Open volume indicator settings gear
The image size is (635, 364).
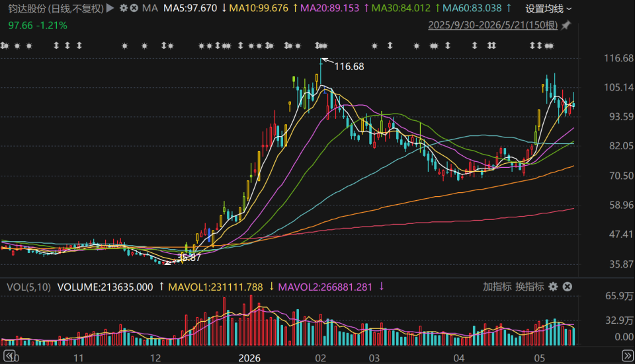point(553,287)
